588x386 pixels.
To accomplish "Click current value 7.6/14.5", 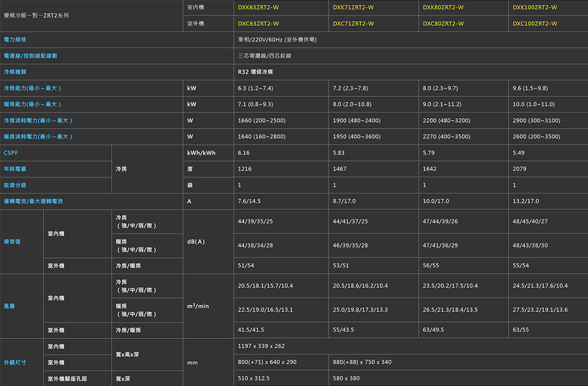I will (249, 202).
